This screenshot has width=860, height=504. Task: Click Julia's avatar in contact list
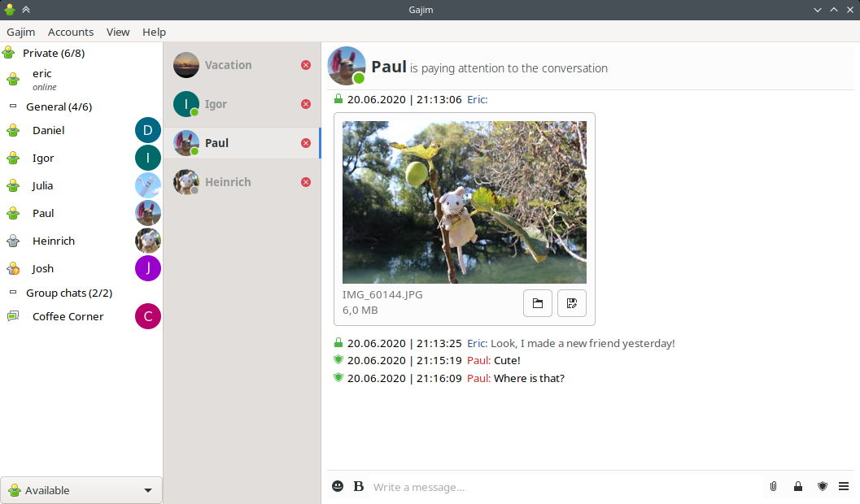click(148, 185)
